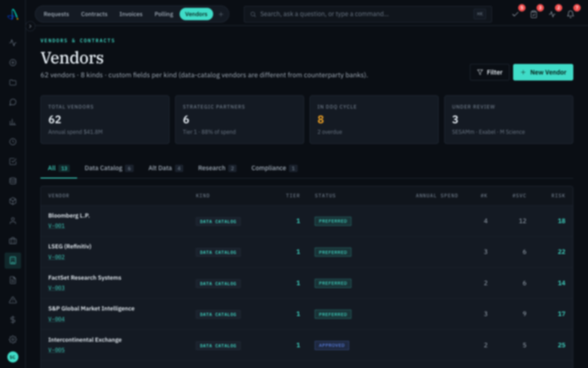Click the ANNUAL SPEND column header
This screenshot has width=588, height=368.
click(x=437, y=195)
